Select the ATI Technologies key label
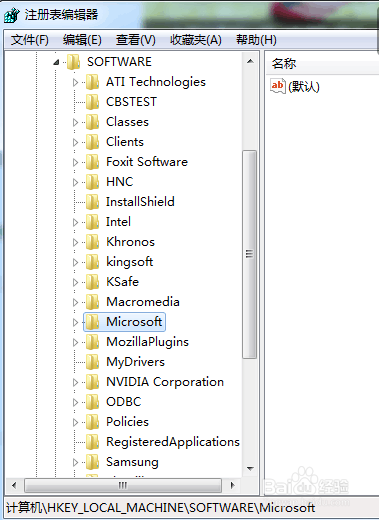379x520 pixels. [156, 82]
